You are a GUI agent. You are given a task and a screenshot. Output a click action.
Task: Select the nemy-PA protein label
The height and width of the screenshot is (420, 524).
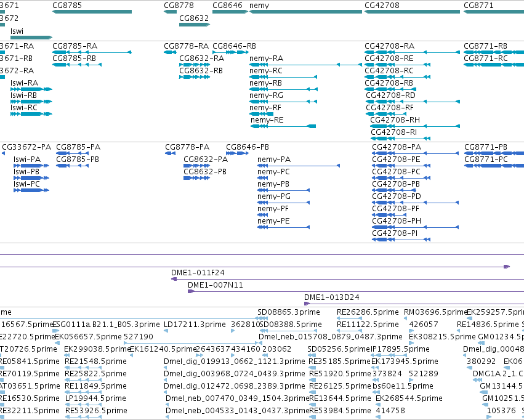[x=273, y=160]
